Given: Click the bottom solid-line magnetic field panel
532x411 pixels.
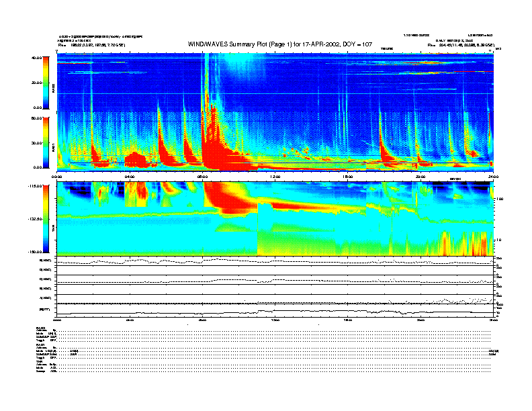Looking at the screenshot, I should [x=275, y=311].
